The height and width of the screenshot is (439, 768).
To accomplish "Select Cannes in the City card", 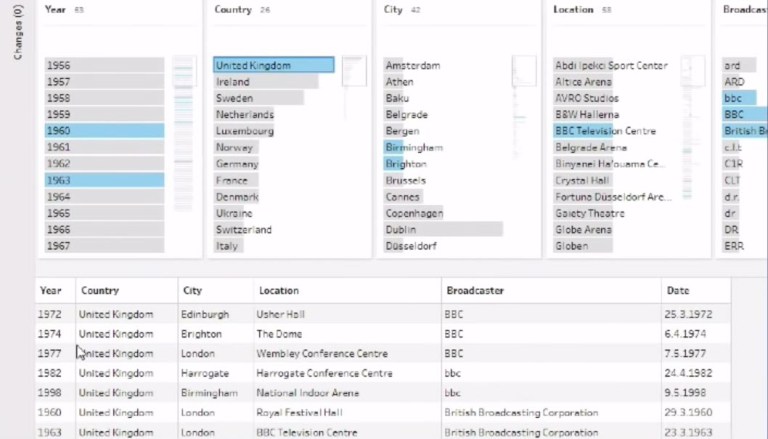I will pos(403,196).
